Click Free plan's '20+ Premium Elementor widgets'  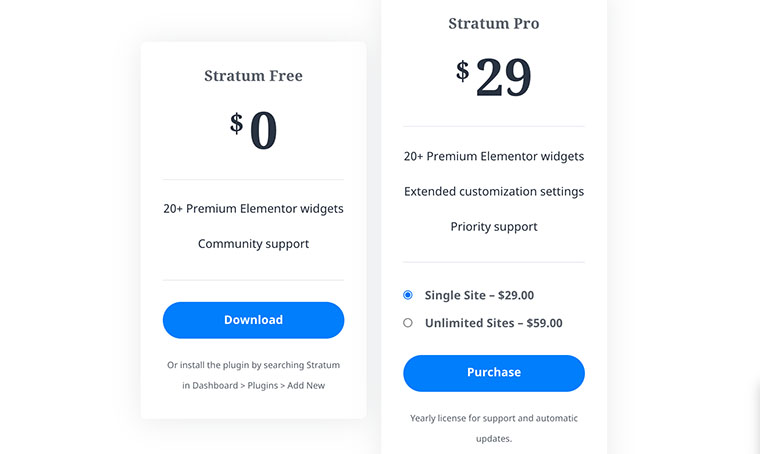[x=253, y=209]
